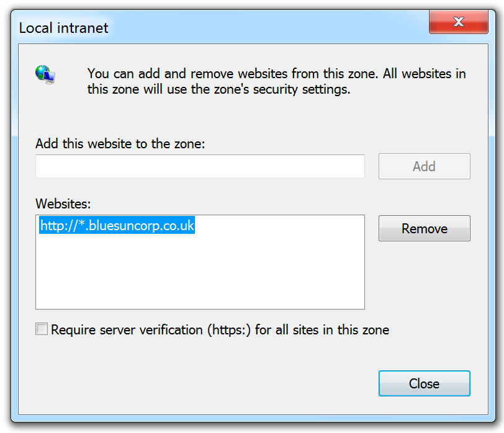This screenshot has width=504, height=433.
Task: Click blank title bar area beside the title
Action: (x=267, y=27)
